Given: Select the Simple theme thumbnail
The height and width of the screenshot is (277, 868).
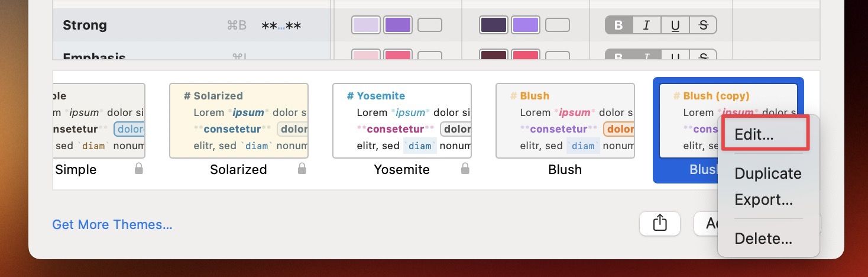Looking at the screenshot, I should 98,121.
